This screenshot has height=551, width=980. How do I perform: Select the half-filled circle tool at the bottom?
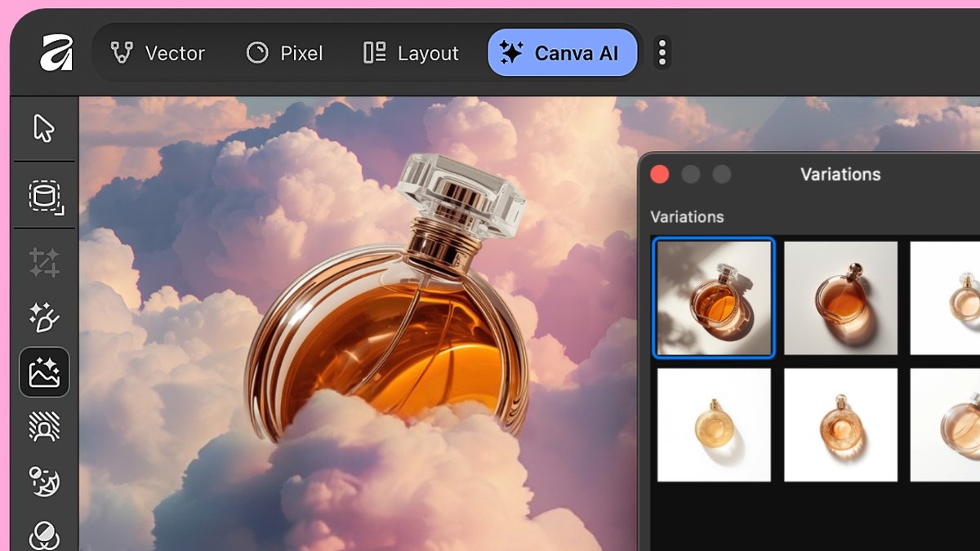click(44, 535)
